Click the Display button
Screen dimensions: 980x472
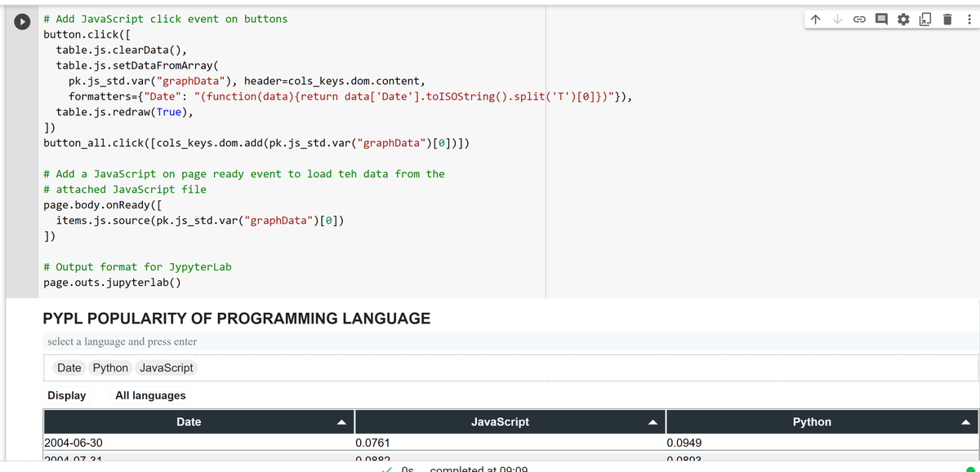67,395
